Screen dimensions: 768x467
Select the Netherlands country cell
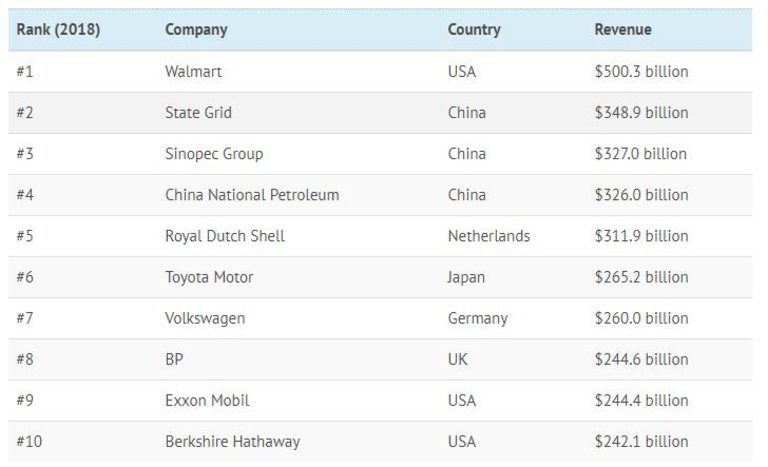[489, 236]
